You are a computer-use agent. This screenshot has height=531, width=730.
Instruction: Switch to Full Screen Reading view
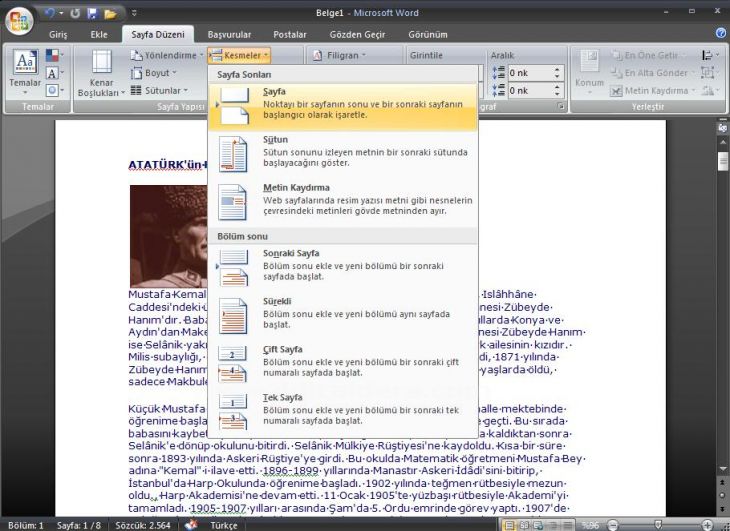click(524, 525)
